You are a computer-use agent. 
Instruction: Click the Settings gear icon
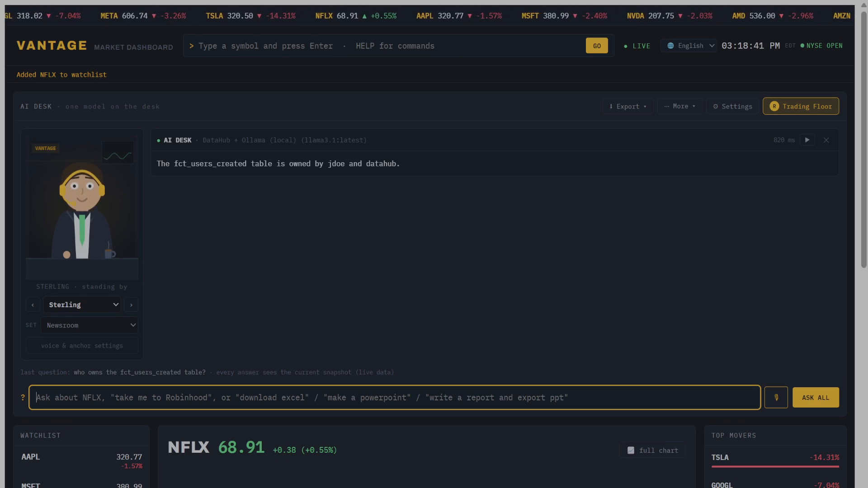coord(715,107)
